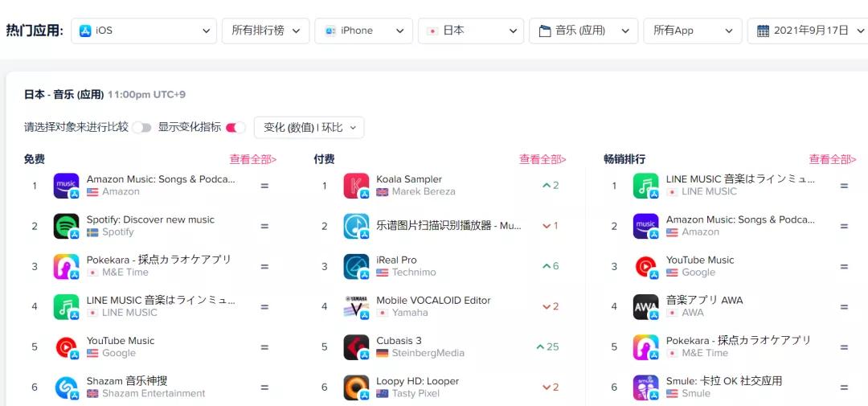This screenshot has width=868, height=406.
Task: Open YouTube Music icon in free chart
Action: pos(67,347)
